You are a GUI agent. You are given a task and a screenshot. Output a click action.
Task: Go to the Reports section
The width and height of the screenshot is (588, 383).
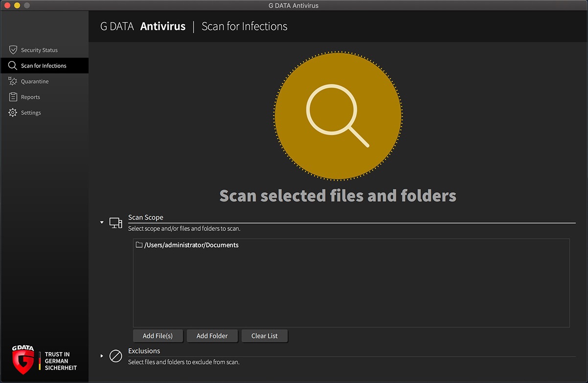pyautogui.click(x=30, y=97)
